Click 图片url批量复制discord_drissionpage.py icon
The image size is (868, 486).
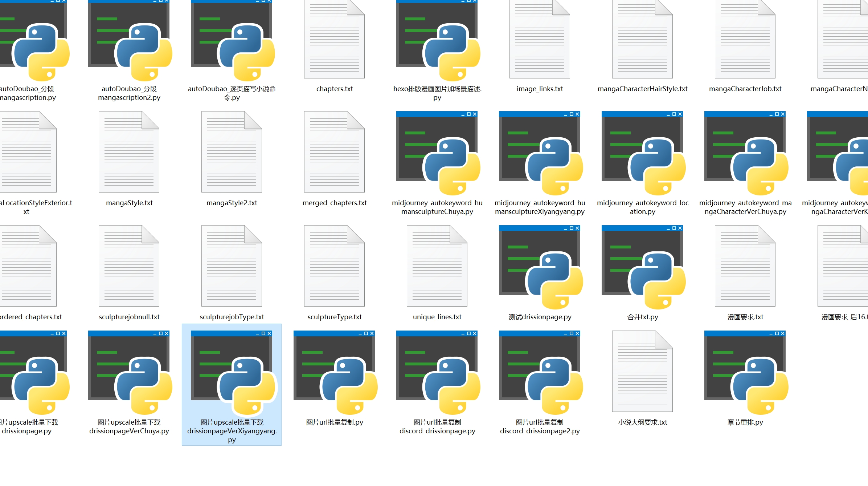(438, 373)
